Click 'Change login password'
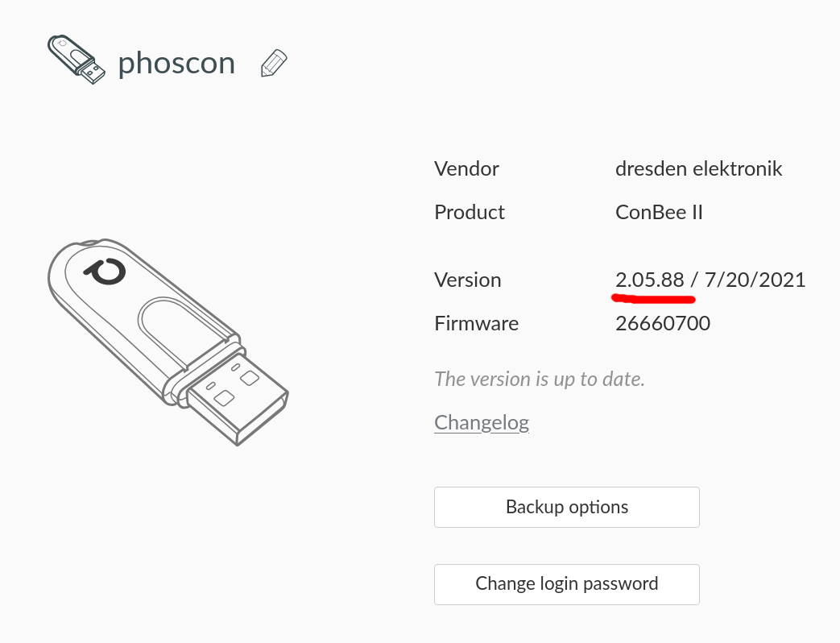 tap(566, 584)
